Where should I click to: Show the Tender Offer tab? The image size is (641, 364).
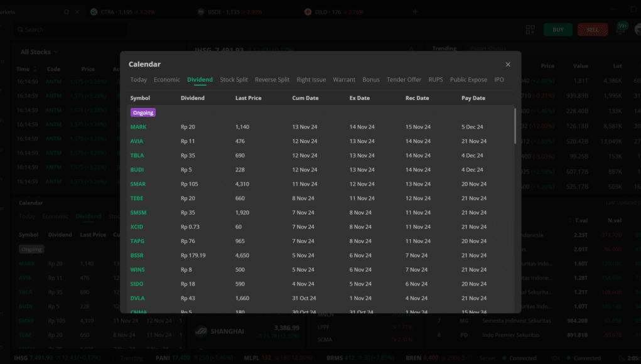tap(404, 80)
